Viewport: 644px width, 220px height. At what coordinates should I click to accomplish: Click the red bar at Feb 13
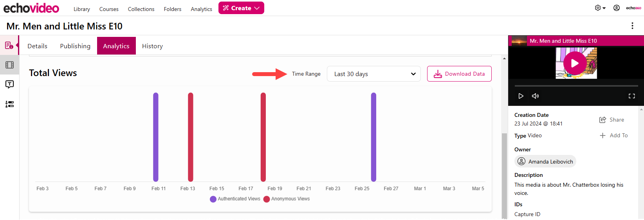coord(191,137)
